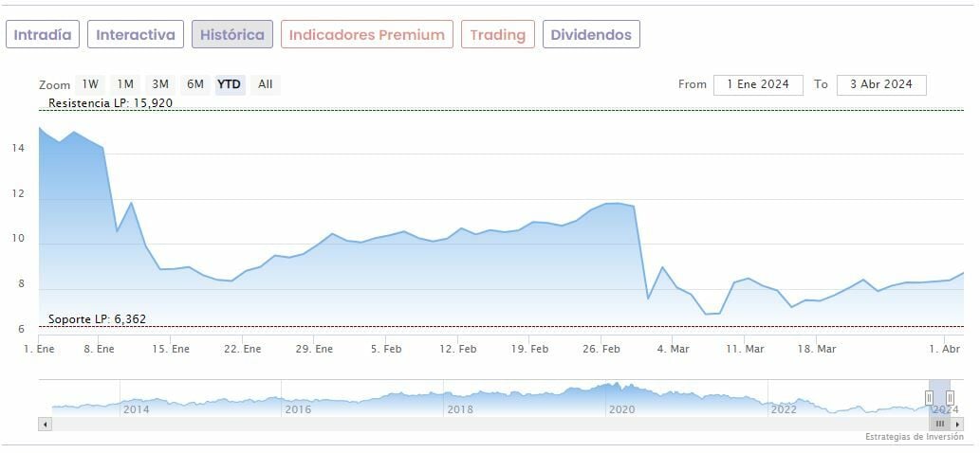980x453 pixels.
Task: Select the Histórica tab
Action: coord(232,35)
